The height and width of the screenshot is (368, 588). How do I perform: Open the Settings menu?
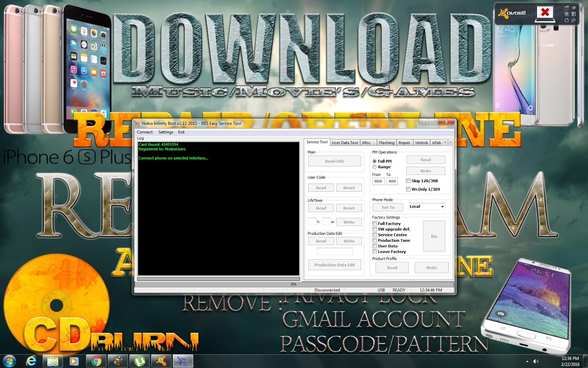166,132
